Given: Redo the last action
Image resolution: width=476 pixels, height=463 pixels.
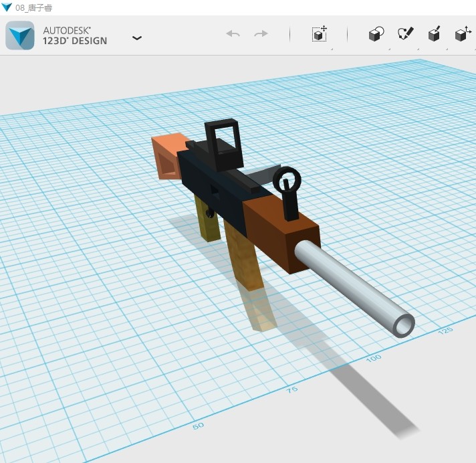Looking at the screenshot, I should point(261,33).
